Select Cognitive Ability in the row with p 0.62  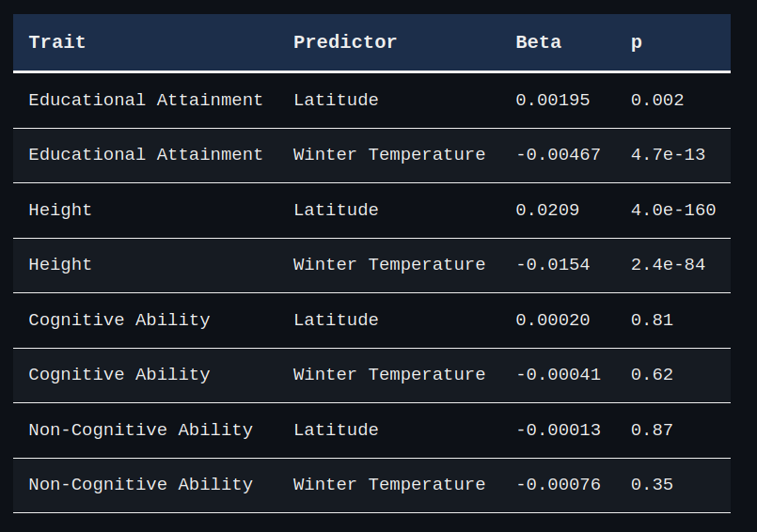coord(119,375)
